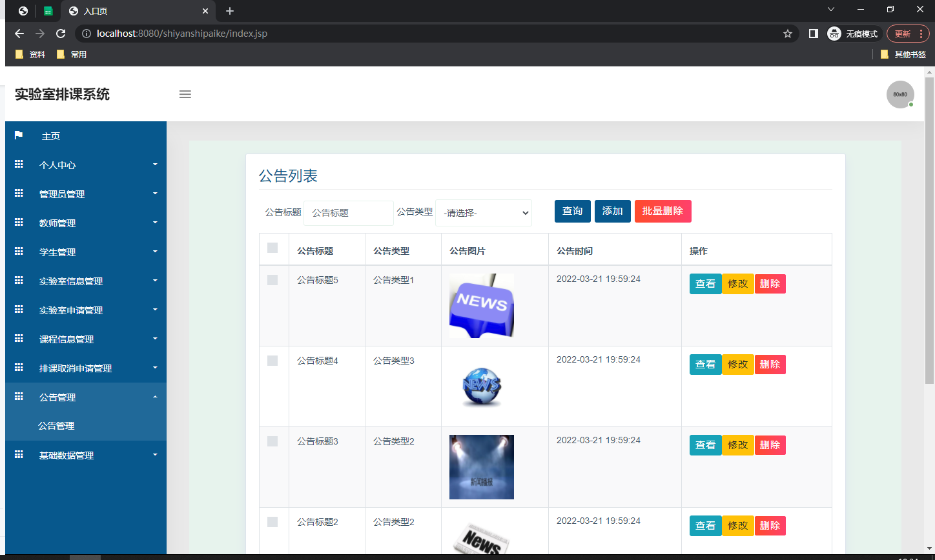The height and width of the screenshot is (560, 935).
Task: Click the 批量删除 button
Action: (x=663, y=211)
